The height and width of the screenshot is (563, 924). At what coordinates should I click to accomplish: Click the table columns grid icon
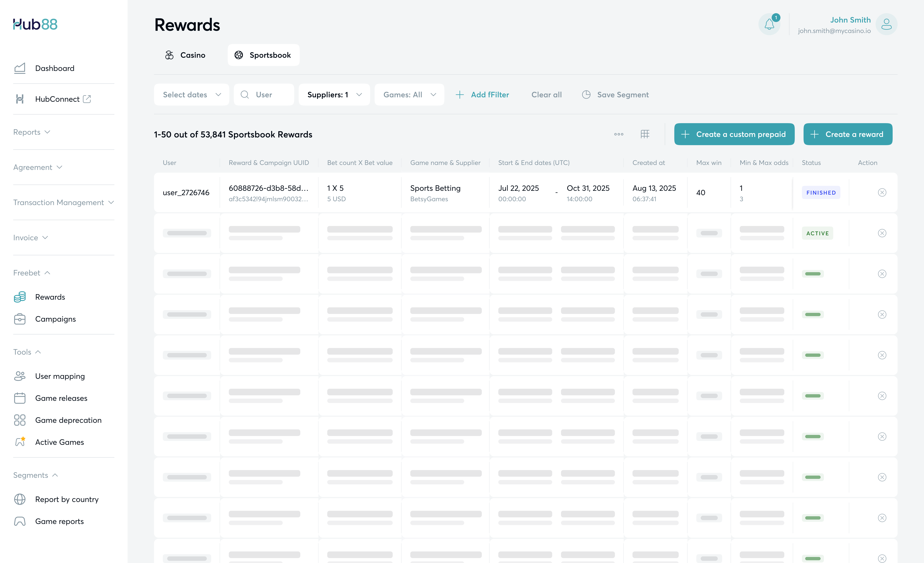(645, 134)
